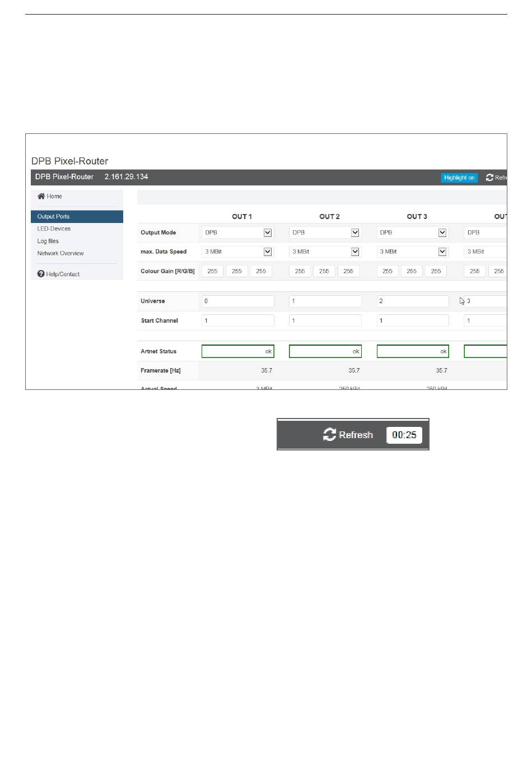Open Log files page
This screenshot has height=767, width=532.
[x=48, y=241]
